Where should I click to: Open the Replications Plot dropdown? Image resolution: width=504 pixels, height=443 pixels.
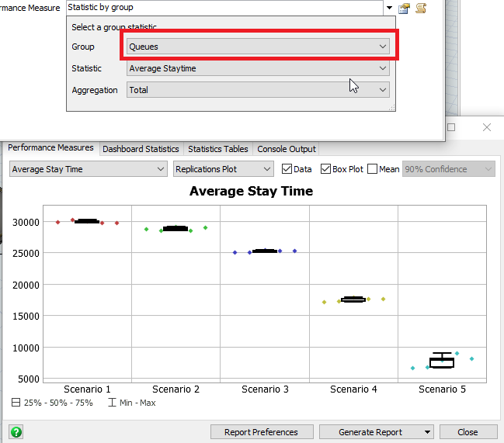224,169
